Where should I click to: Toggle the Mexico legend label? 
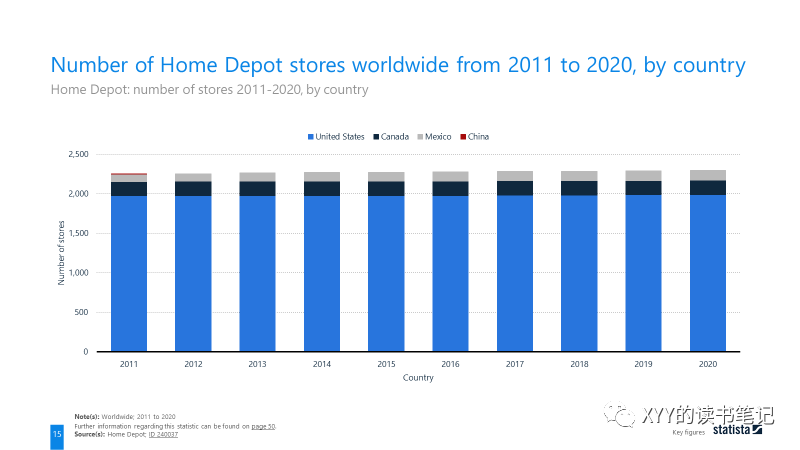click(440, 137)
